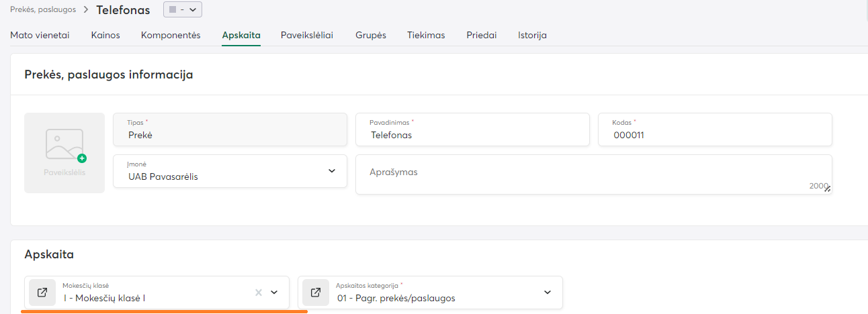Focus the Kodas input field
868x314 pixels.
tap(715, 135)
